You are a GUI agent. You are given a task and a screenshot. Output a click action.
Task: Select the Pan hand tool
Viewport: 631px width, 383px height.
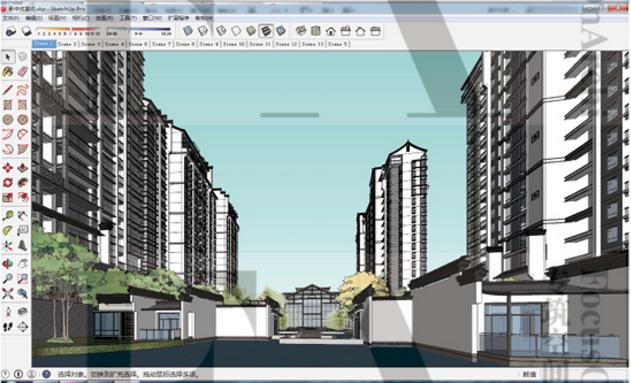click(x=23, y=264)
